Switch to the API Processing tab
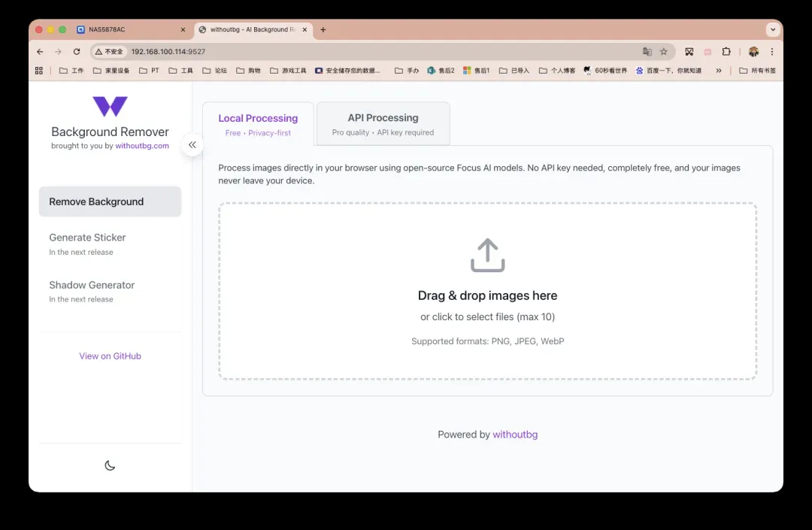The width and height of the screenshot is (812, 530). [x=383, y=124]
